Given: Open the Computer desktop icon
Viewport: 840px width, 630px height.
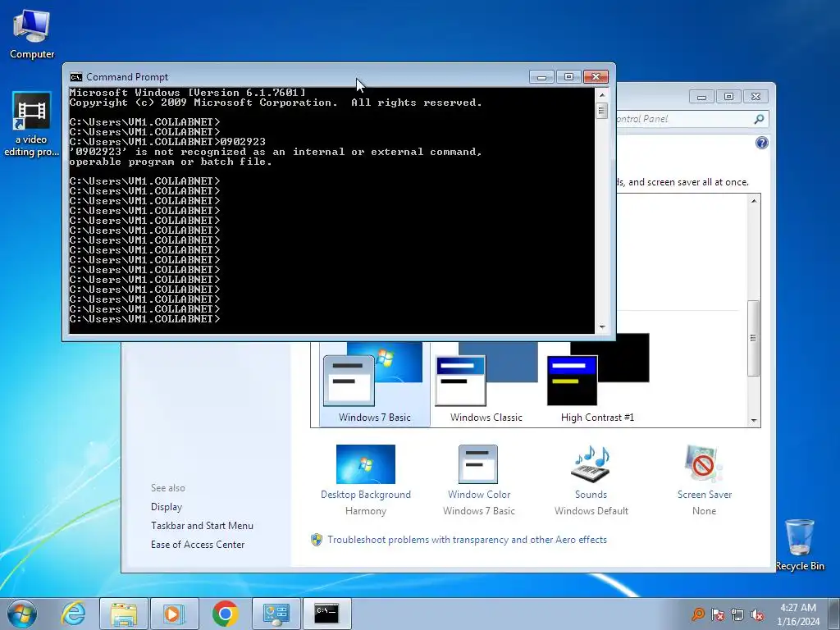Looking at the screenshot, I should point(32,34).
